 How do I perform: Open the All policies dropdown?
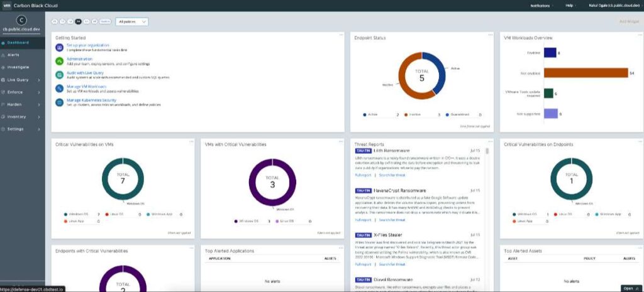(132, 22)
